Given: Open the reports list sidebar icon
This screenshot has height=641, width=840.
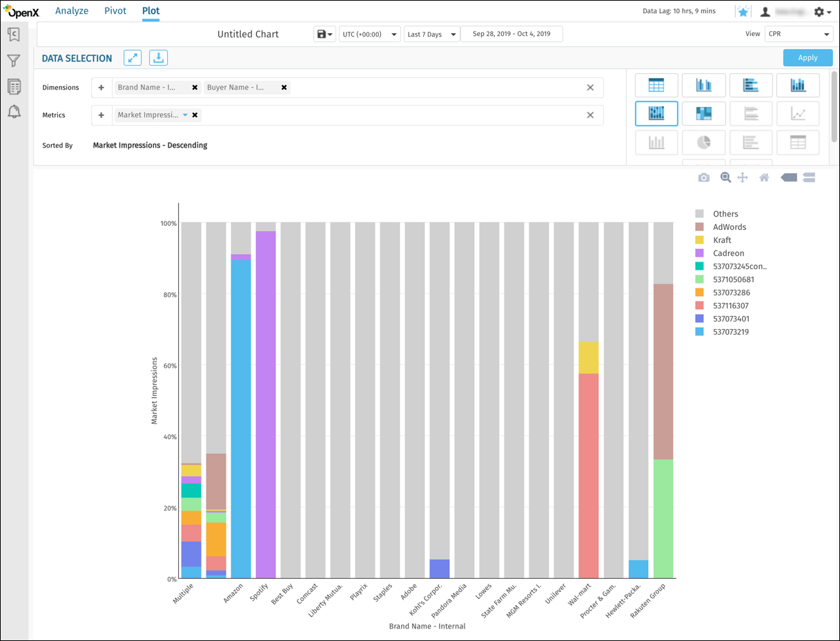Looking at the screenshot, I should [x=14, y=86].
